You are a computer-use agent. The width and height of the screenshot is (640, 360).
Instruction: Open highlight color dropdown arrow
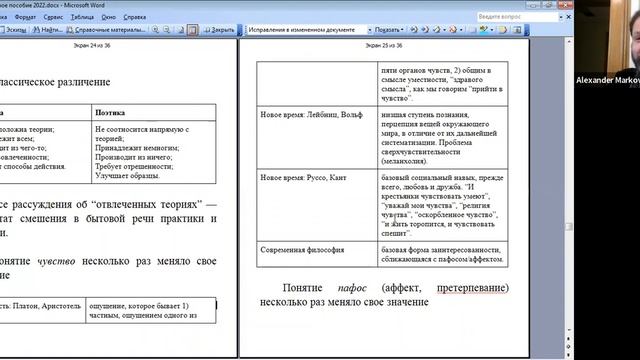coord(491,30)
